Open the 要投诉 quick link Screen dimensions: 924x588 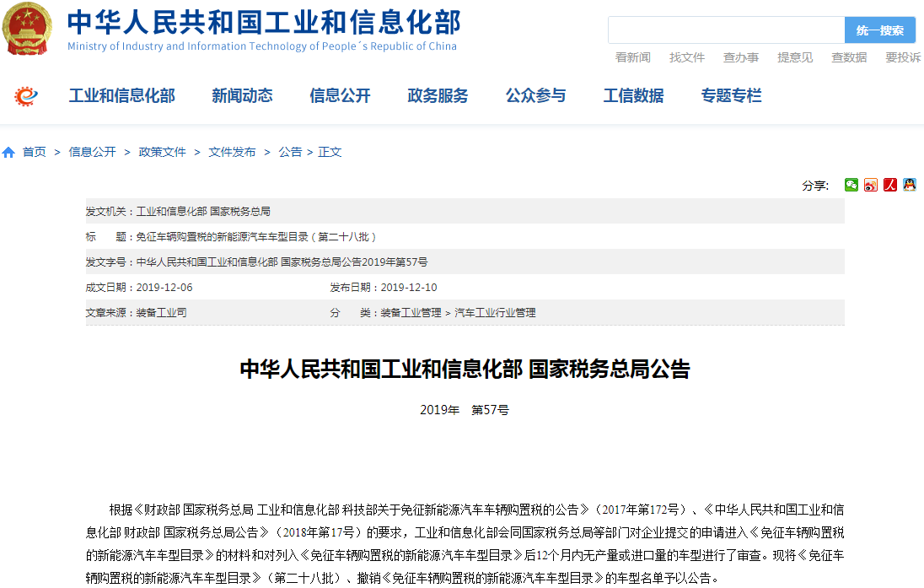pos(904,57)
